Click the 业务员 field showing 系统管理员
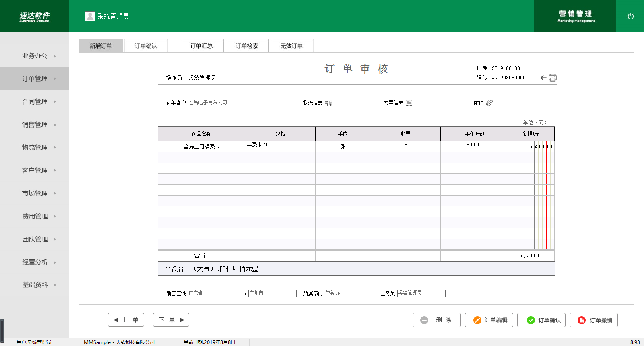The image size is (644, 346). point(421,293)
